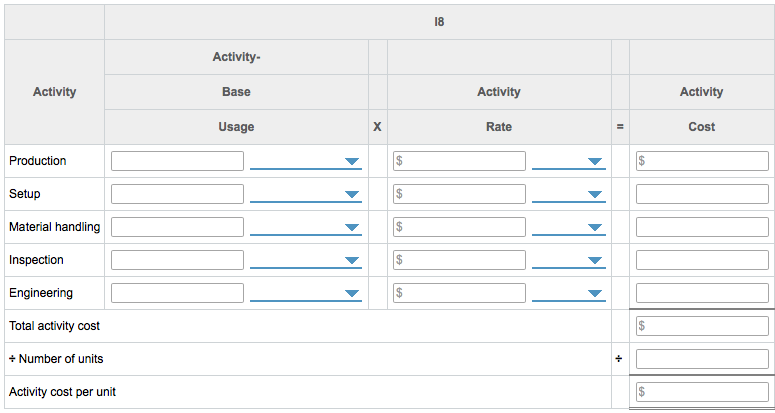Open Engineering activity-base usage dropdown
The height and width of the screenshot is (413, 775).
coord(305,293)
